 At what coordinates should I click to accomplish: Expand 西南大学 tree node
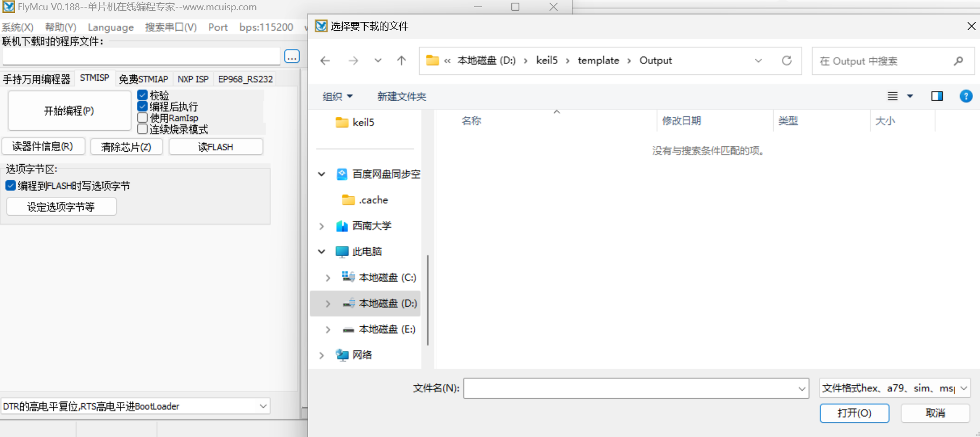322,226
